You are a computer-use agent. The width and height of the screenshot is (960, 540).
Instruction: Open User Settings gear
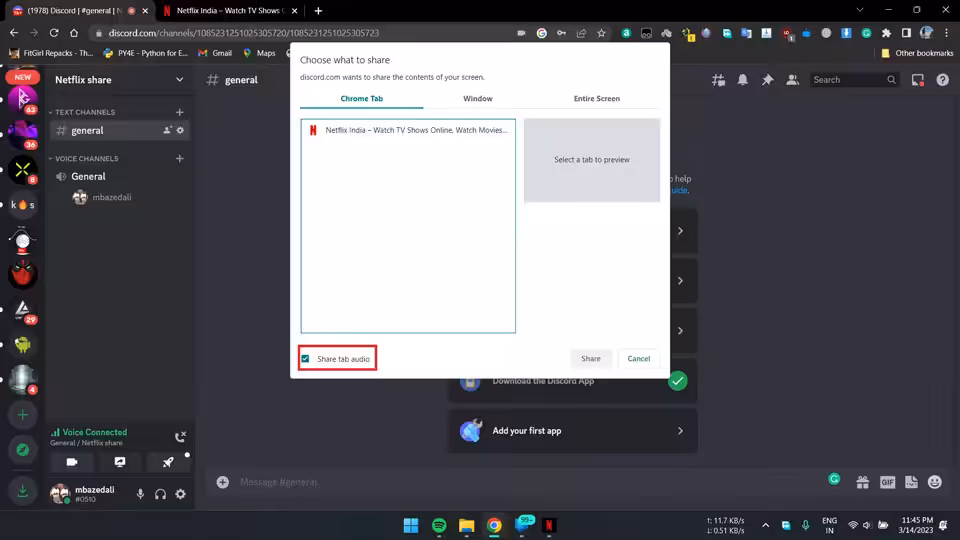pyautogui.click(x=181, y=494)
